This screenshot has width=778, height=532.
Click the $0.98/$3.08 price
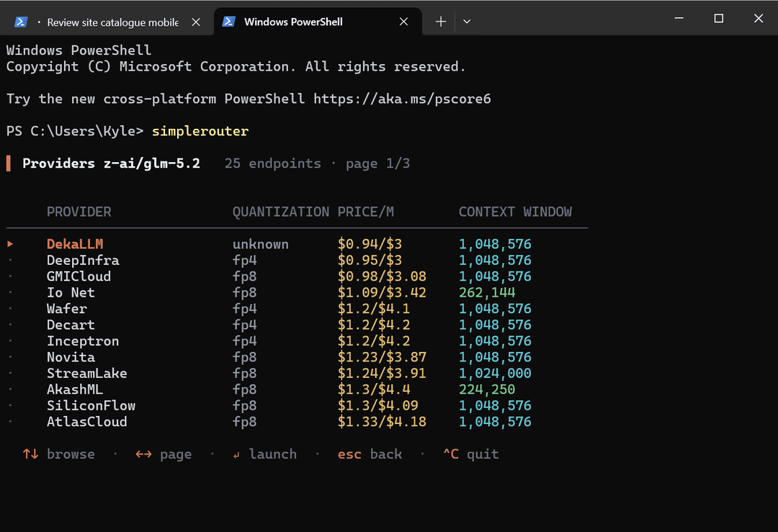(x=382, y=276)
